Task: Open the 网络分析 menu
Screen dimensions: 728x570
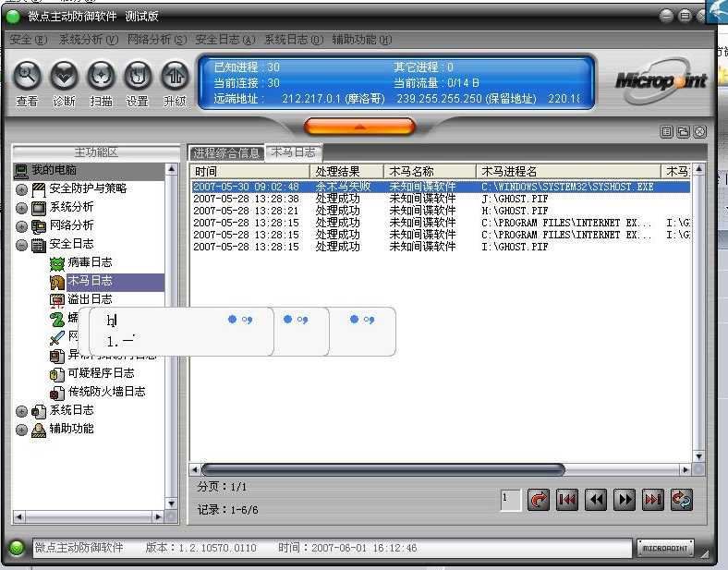Action: click(x=157, y=40)
